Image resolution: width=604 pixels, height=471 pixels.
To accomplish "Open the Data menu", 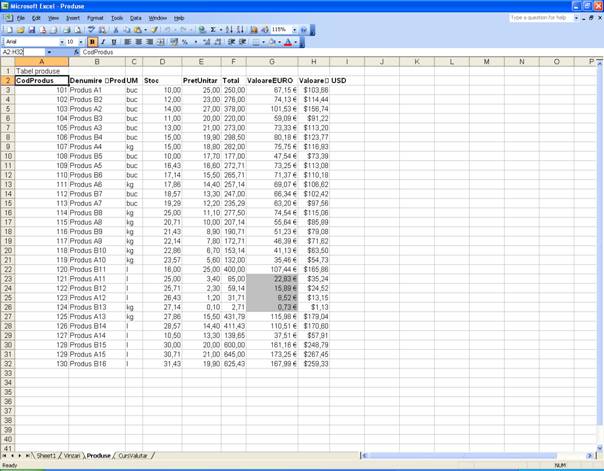I will click(135, 18).
